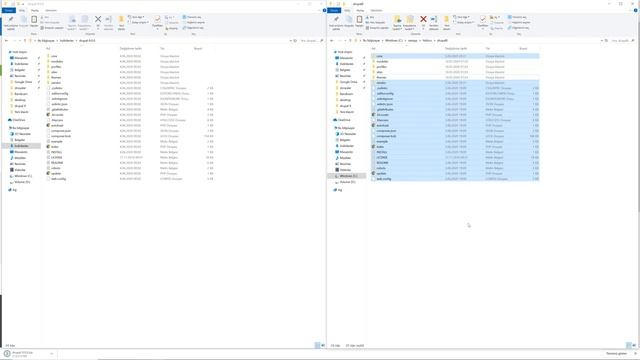Screen dimensions: 640x360
Task: Click Move to icon in left window ribbon
Action: 72,22
